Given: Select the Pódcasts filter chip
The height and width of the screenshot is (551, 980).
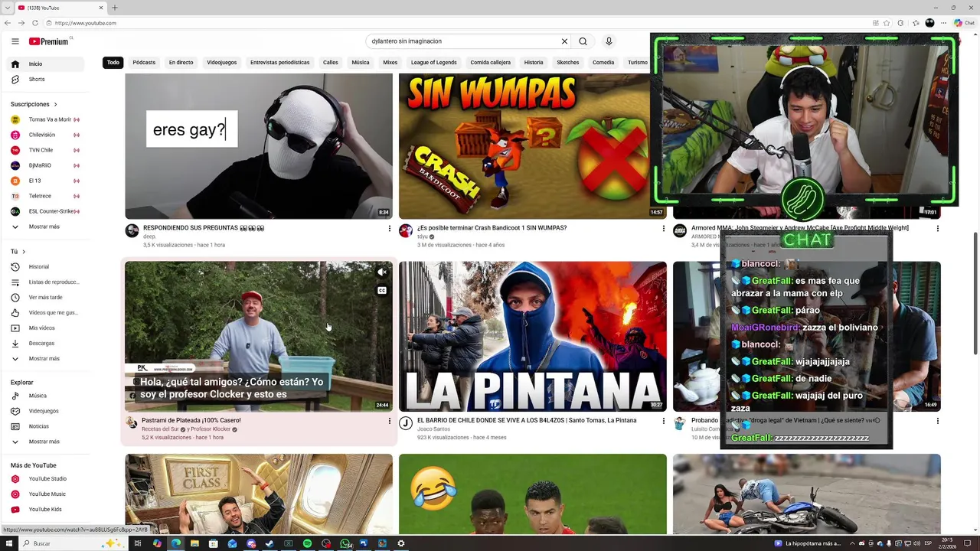Looking at the screenshot, I should 144,63.
